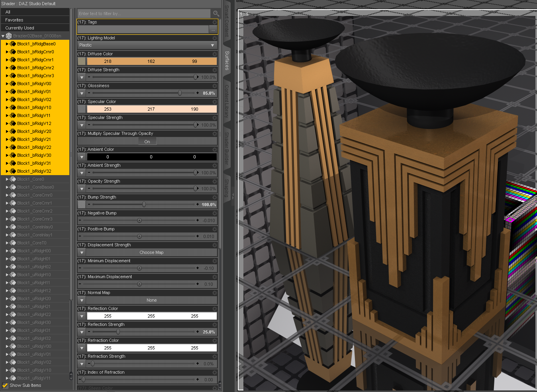Viewport: 537px width, 392px height.
Task: Open the gear menu for Specular Strength
Action: click(x=215, y=117)
